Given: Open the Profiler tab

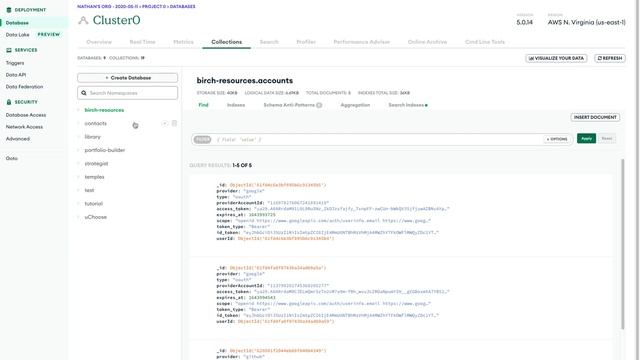Looking at the screenshot, I should (x=306, y=42).
